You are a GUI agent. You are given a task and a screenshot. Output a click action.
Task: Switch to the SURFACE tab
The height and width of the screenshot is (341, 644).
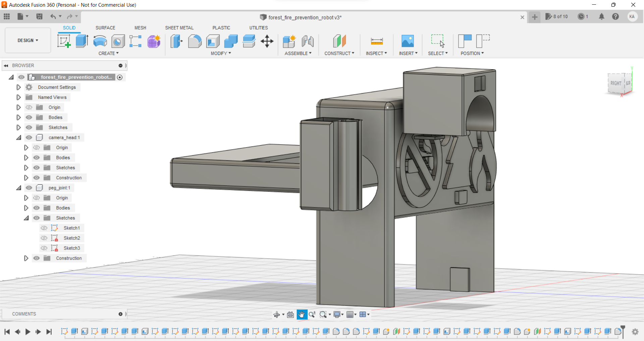(105, 27)
